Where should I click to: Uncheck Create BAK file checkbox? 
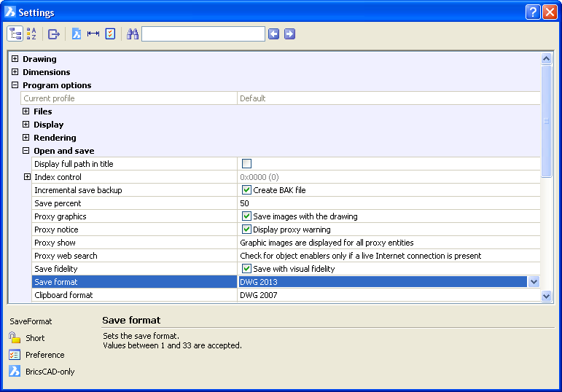click(x=246, y=190)
